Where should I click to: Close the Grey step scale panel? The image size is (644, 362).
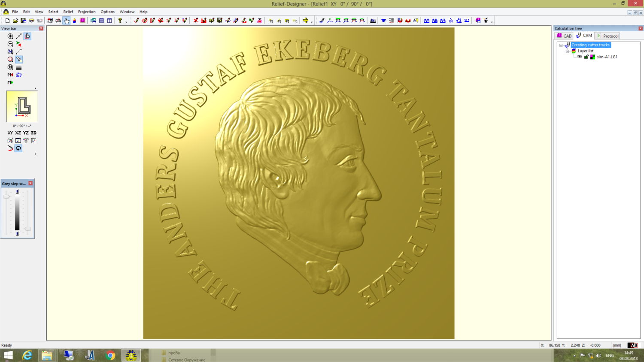(30, 183)
